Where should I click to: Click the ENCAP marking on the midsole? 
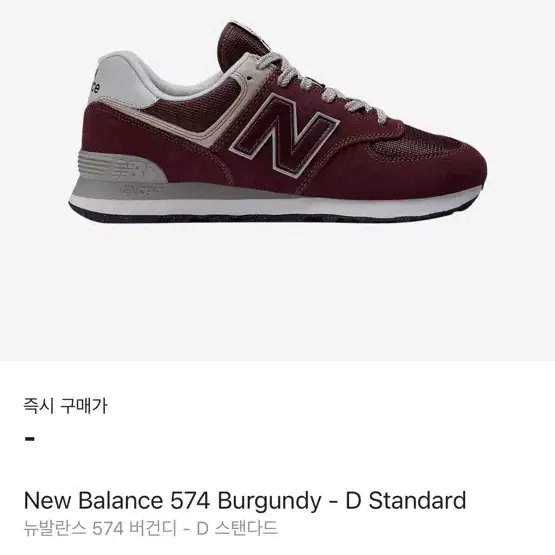pos(143,191)
